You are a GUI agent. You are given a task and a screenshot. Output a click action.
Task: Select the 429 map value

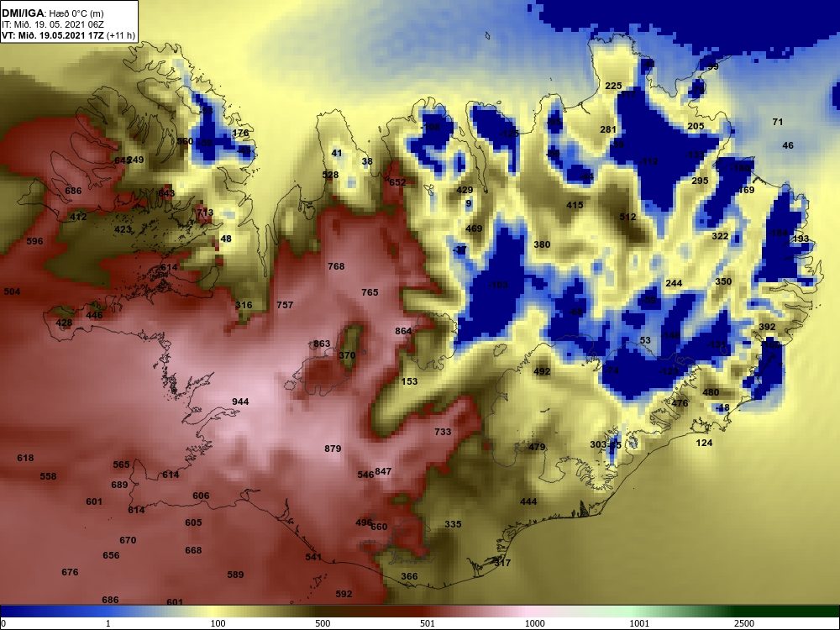465,190
